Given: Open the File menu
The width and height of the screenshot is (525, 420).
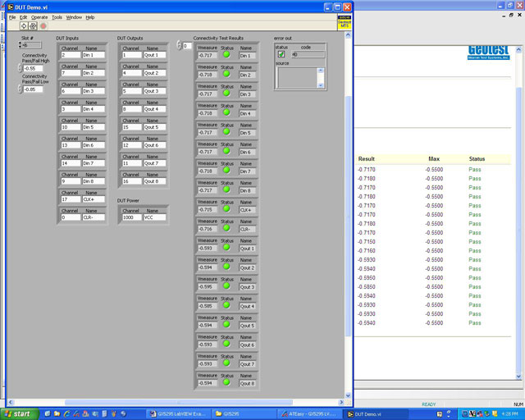Looking at the screenshot, I should [x=12, y=17].
